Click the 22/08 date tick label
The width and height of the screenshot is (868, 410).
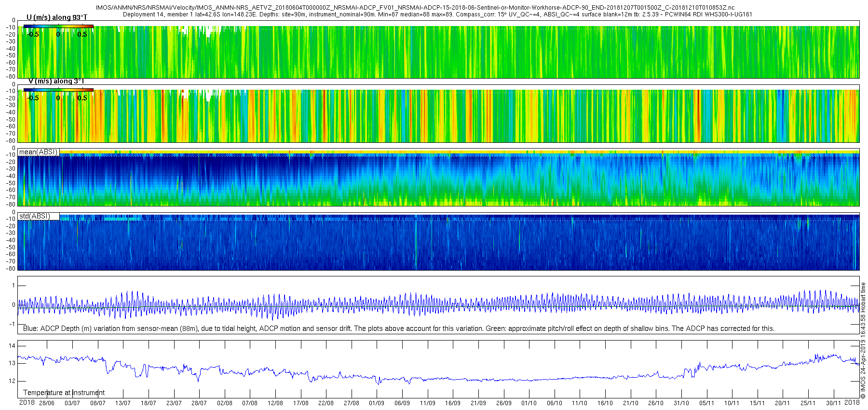coord(325,403)
